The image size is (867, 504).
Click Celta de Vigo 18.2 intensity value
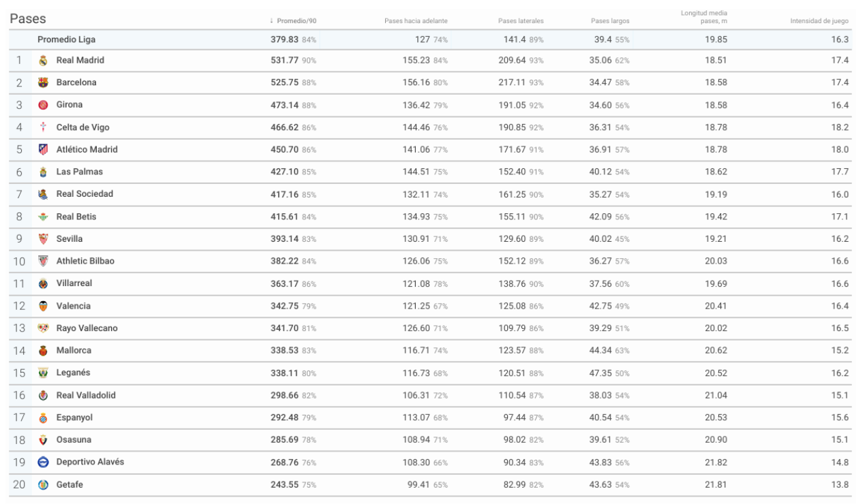tap(840, 127)
